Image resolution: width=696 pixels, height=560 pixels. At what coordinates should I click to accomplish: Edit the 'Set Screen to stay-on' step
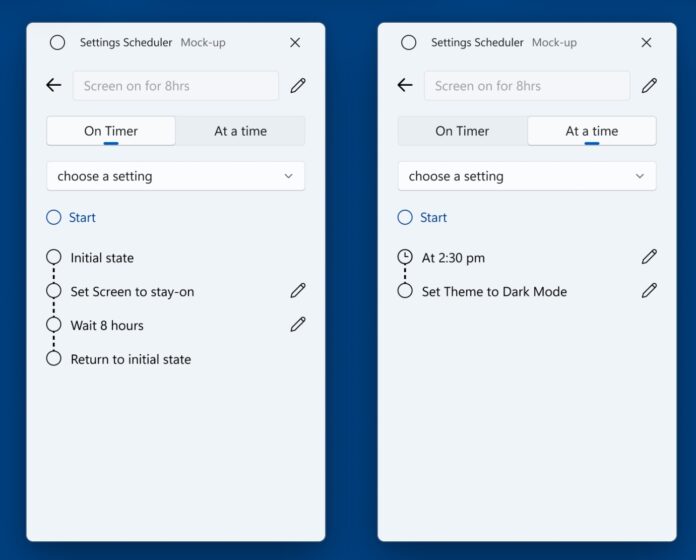[298, 290]
